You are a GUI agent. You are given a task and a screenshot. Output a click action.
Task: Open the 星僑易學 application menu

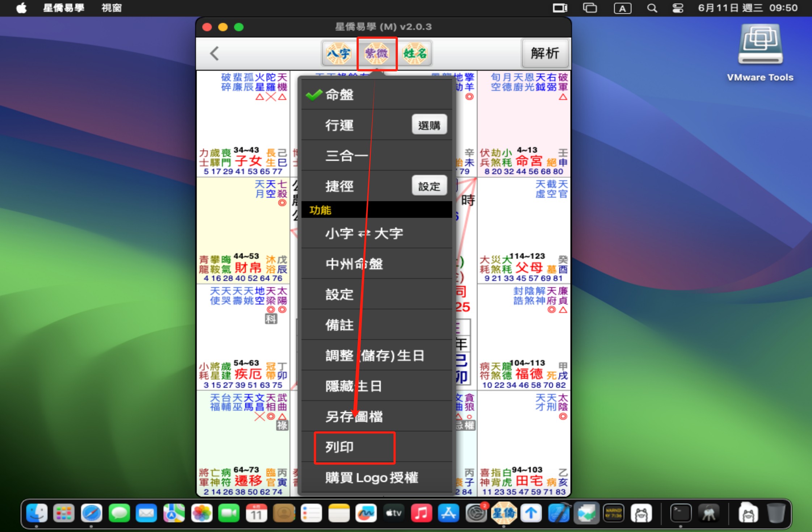point(64,8)
